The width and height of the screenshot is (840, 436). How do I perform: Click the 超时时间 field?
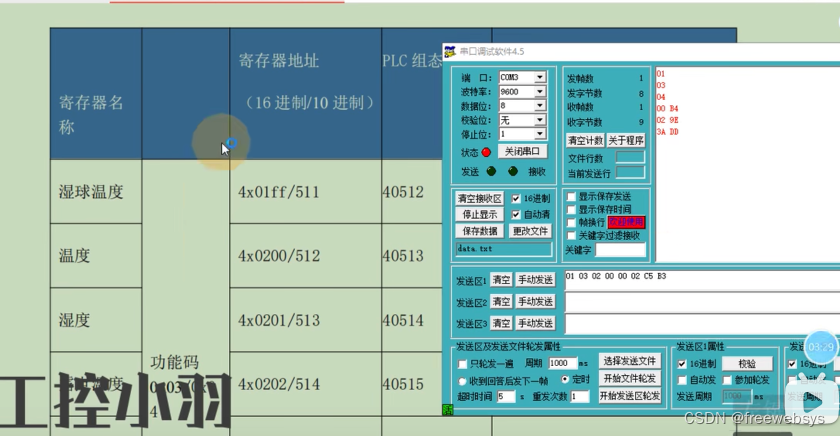pos(506,397)
